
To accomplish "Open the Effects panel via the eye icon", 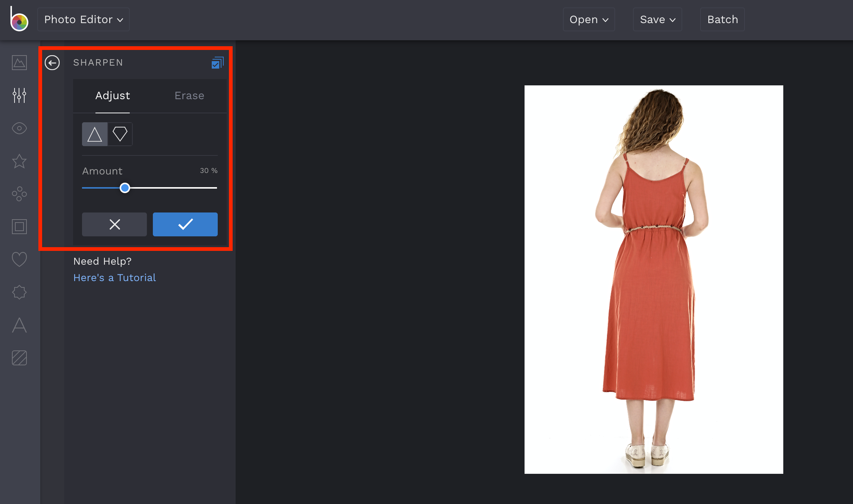I will tap(19, 128).
